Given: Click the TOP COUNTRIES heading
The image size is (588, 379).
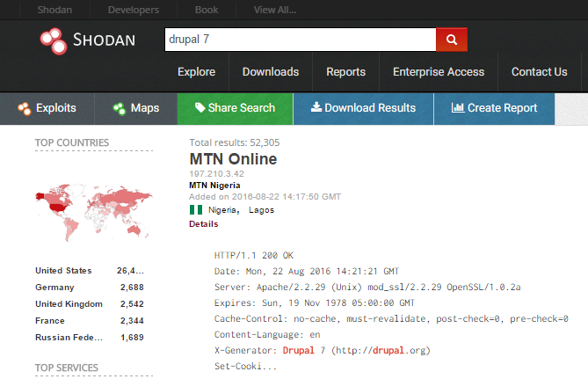Looking at the screenshot, I should (72, 142).
